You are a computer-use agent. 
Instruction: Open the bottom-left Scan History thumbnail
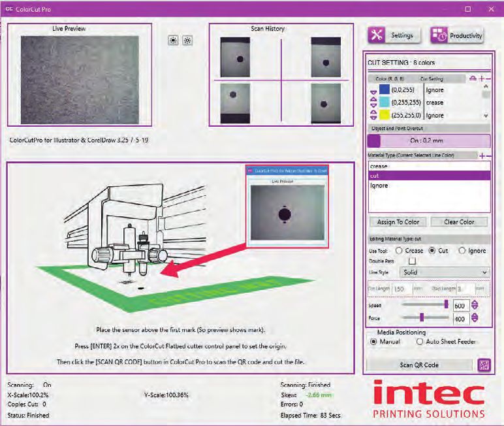pyautogui.click(x=235, y=103)
